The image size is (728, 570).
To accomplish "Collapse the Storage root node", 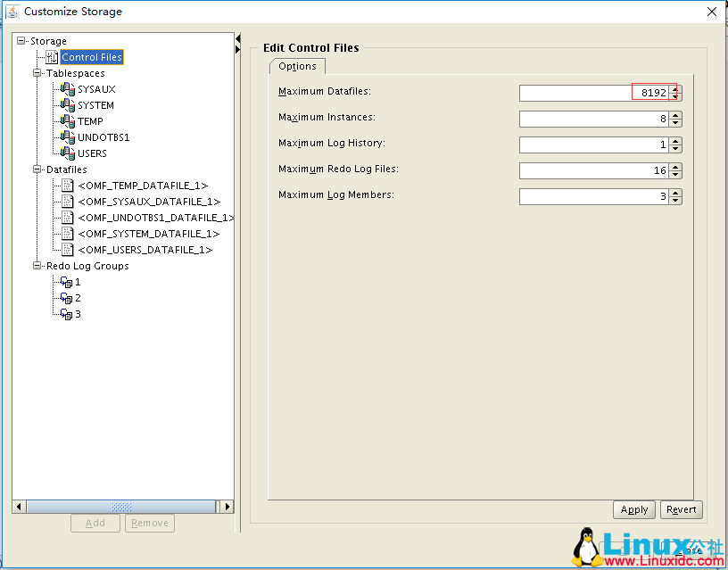I will tap(22, 41).
